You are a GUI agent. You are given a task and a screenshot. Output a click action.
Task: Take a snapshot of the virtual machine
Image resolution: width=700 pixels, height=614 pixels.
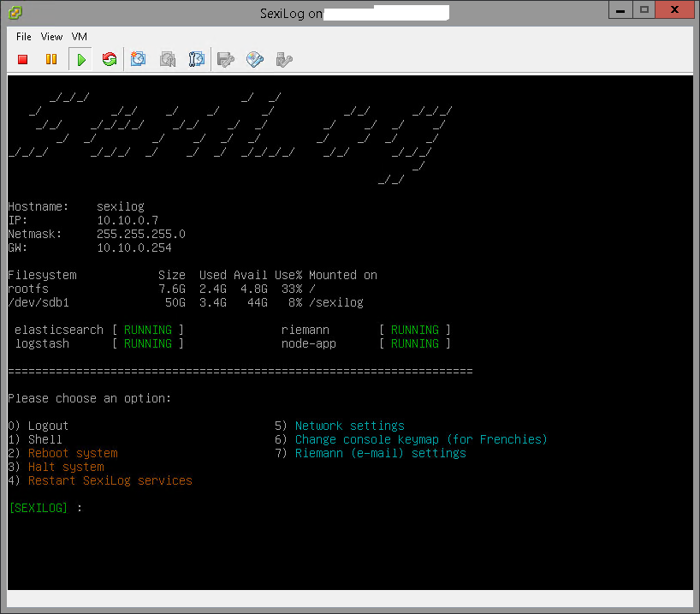139,59
